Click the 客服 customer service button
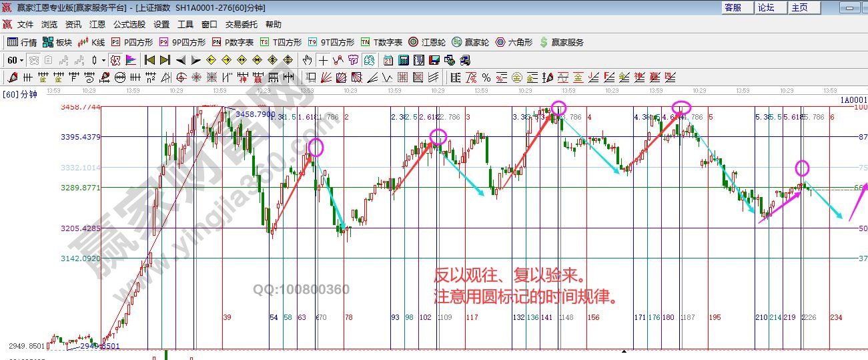Viewport: 868px width, 360px height. click(733, 7)
